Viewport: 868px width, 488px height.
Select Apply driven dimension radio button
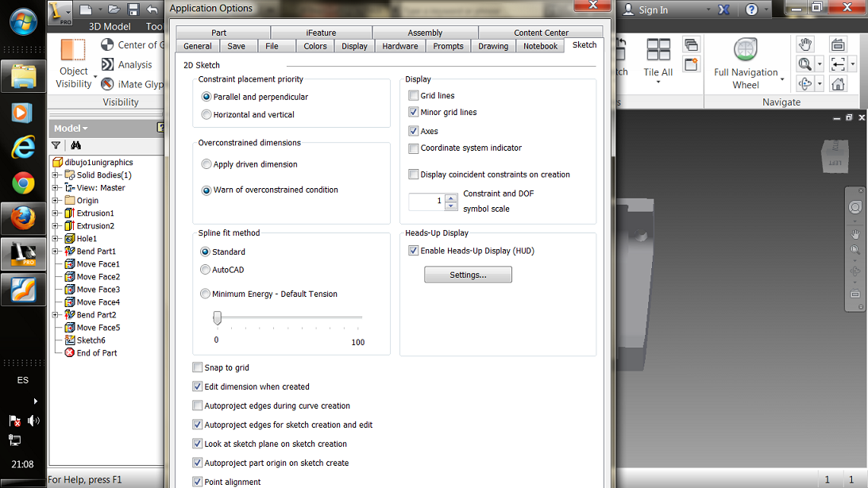tap(206, 163)
